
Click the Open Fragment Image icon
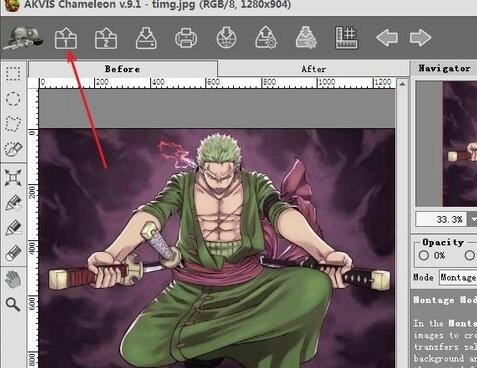[106, 38]
